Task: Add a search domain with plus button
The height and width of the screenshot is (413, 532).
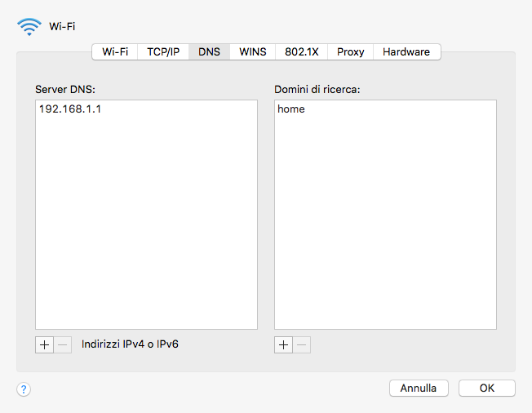Action: coord(283,344)
